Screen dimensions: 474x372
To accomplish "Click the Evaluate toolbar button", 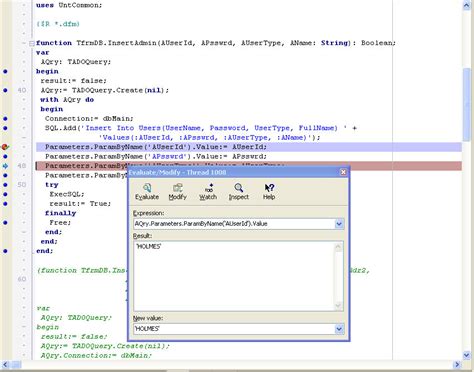I will click(147, 192).
